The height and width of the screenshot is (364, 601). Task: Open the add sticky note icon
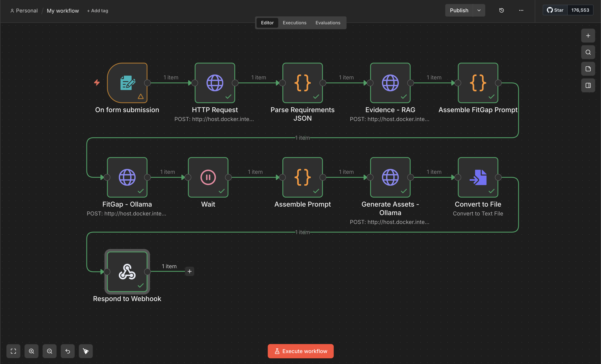coord(588,69)
